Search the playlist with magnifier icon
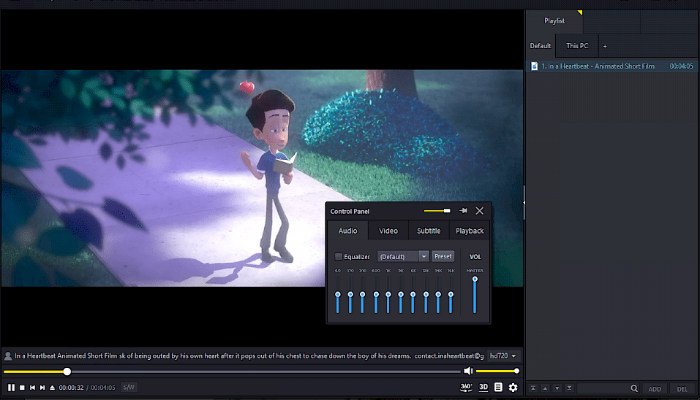This screenshot has width=700, height=400. coord(634,388)
